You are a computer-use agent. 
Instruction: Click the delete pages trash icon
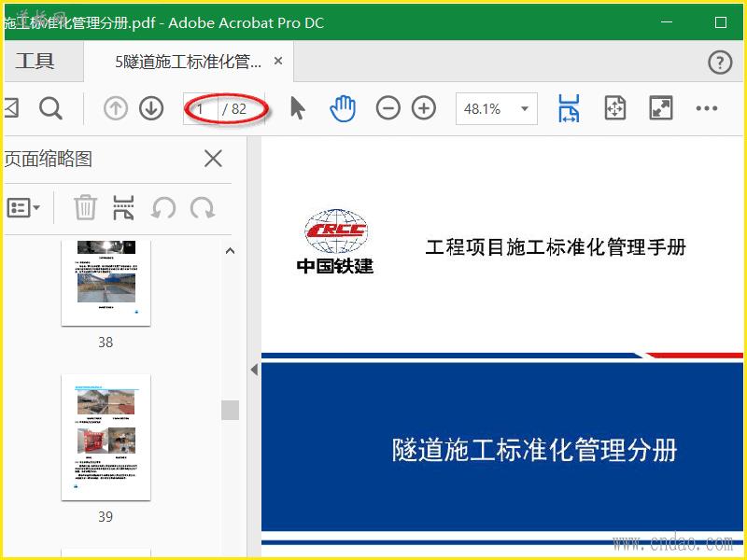coord(86,207)
